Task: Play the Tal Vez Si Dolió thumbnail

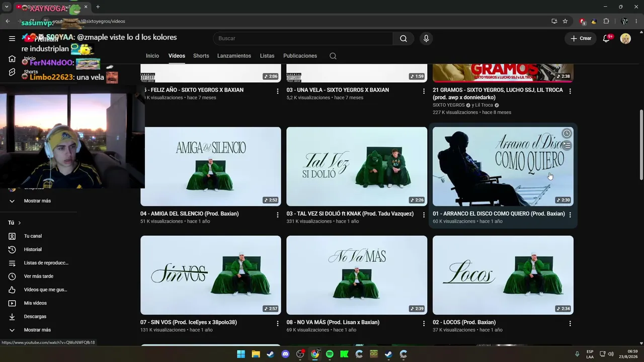Action: (357, 166)
